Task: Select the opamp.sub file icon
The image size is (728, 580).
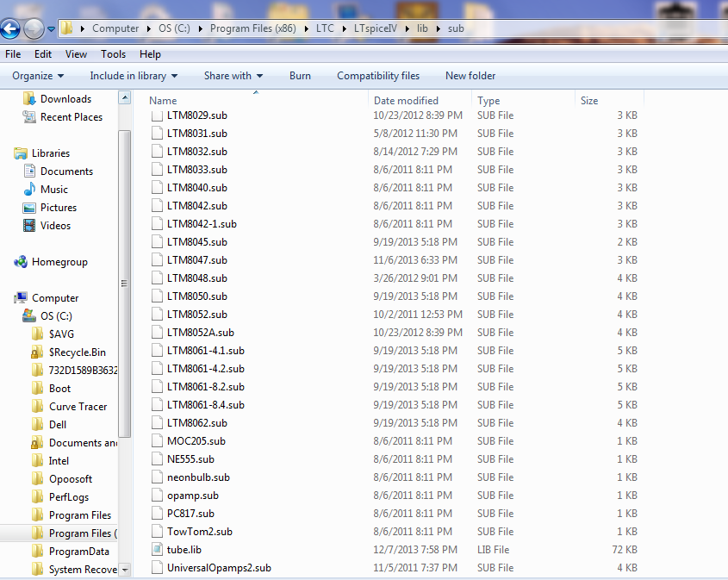Action: coord(157,495)
